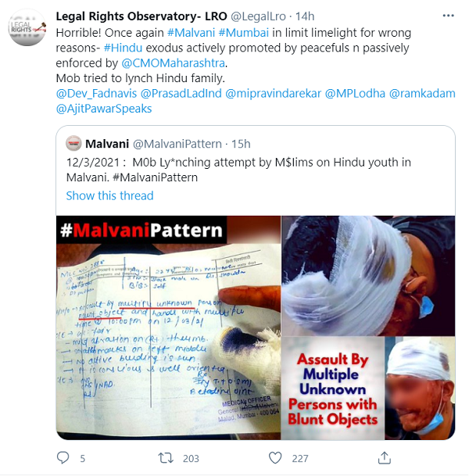Visit the @mipravindarekar mention

coord(274,93)
